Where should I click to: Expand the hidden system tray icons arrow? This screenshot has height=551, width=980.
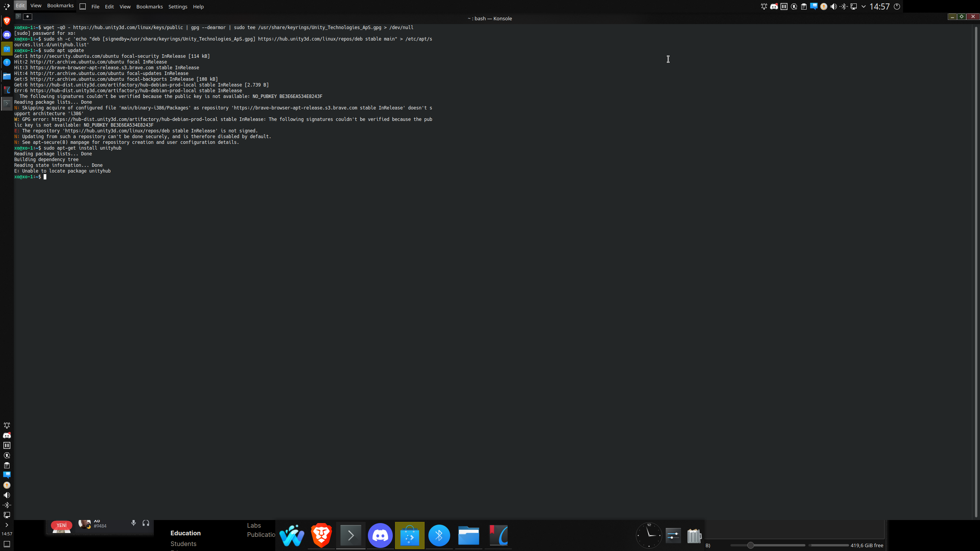click(864, 7)
